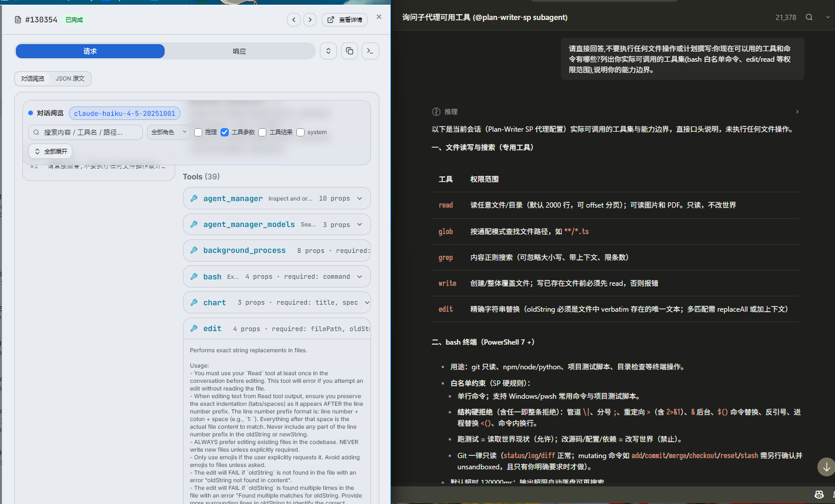Click the 21,378 token count in chat header

(x=786, y=18)
